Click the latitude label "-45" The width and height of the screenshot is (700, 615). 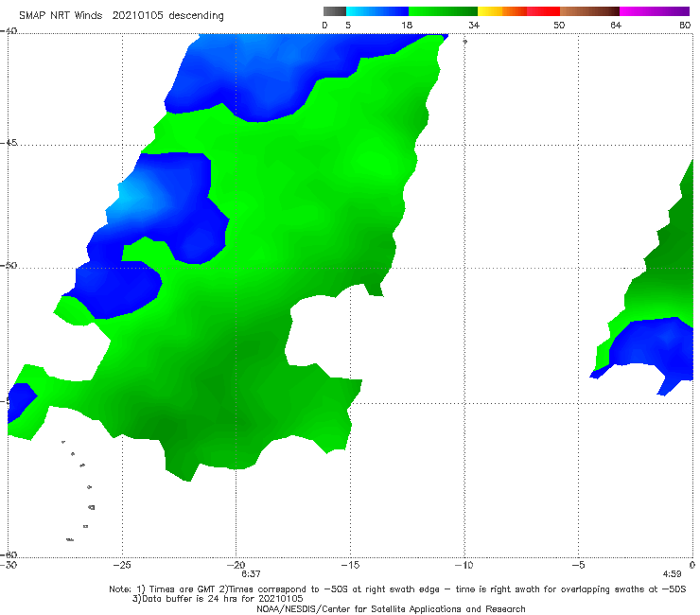point(9,143)
